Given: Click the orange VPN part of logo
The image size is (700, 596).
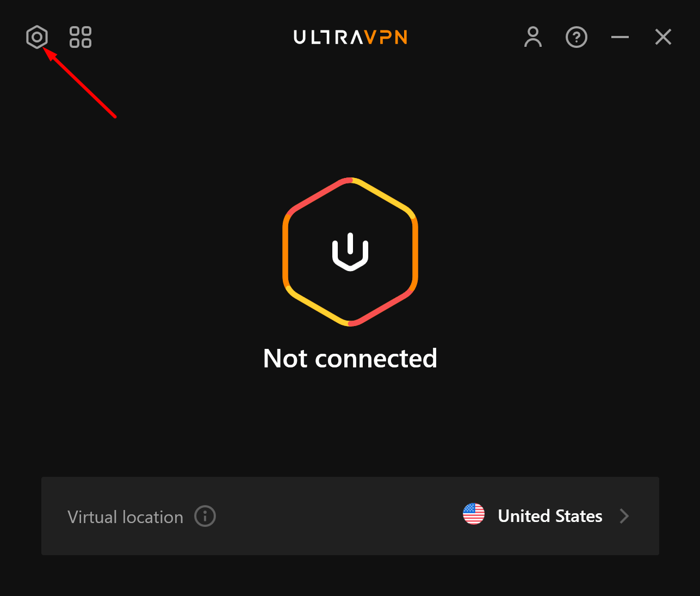Looking at the screenshot, I should coord(386,37).
